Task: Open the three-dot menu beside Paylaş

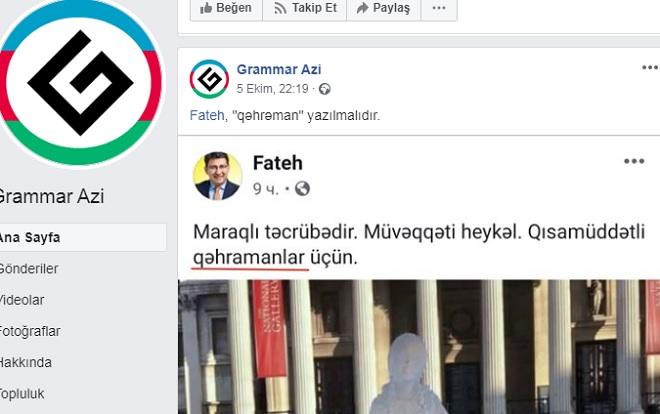Action: click(439, 8)
